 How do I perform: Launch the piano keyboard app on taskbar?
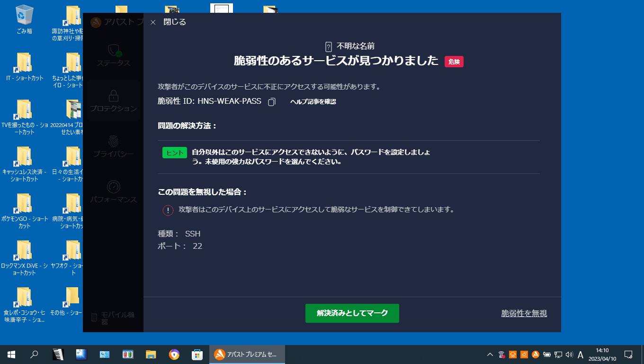[x=58, y=354]
